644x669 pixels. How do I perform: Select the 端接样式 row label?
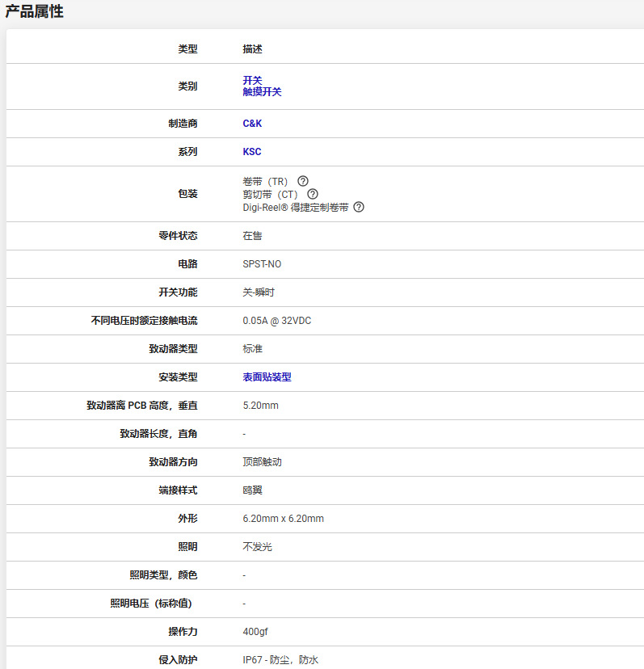pyautogui.click(x=178, y=490)
